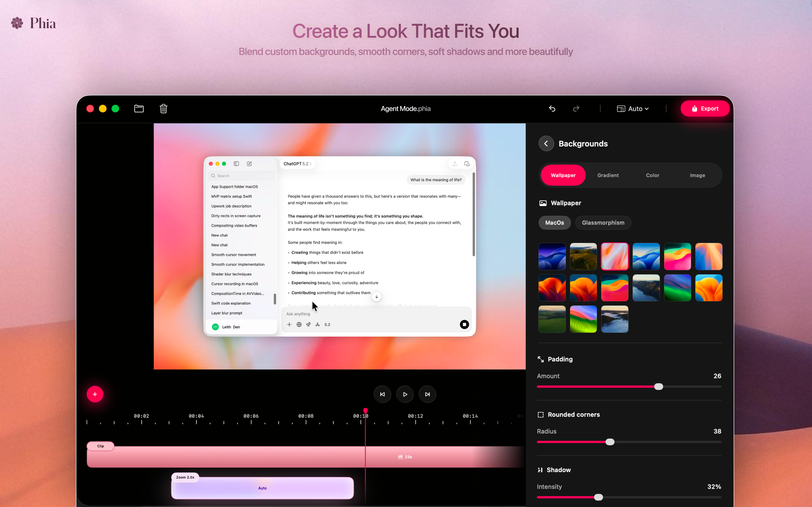Switch to Glassmorphism wallpapers

pyautogui.click(x=603, y=222)
